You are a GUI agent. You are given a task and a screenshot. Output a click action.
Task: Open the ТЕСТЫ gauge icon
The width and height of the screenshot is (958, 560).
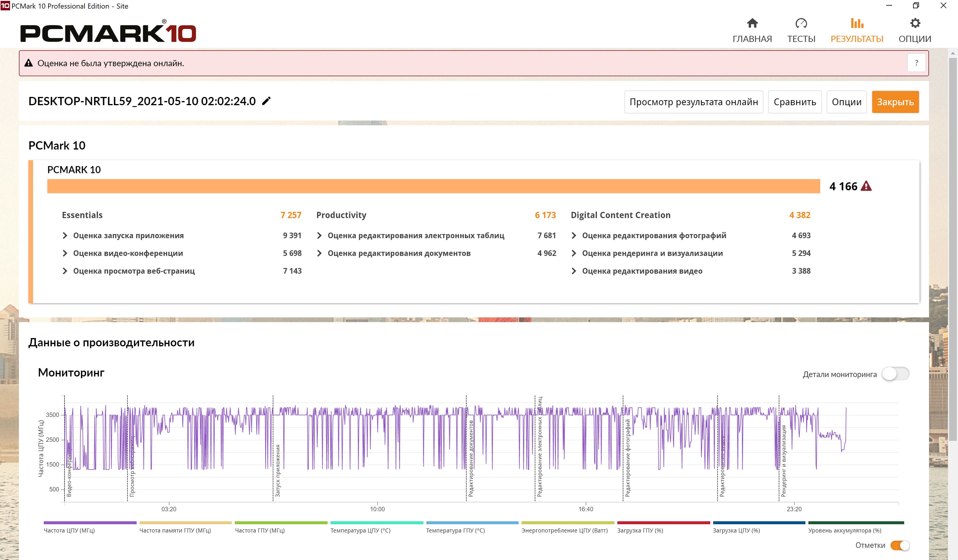pyautogui.click(x=801, y=24)
